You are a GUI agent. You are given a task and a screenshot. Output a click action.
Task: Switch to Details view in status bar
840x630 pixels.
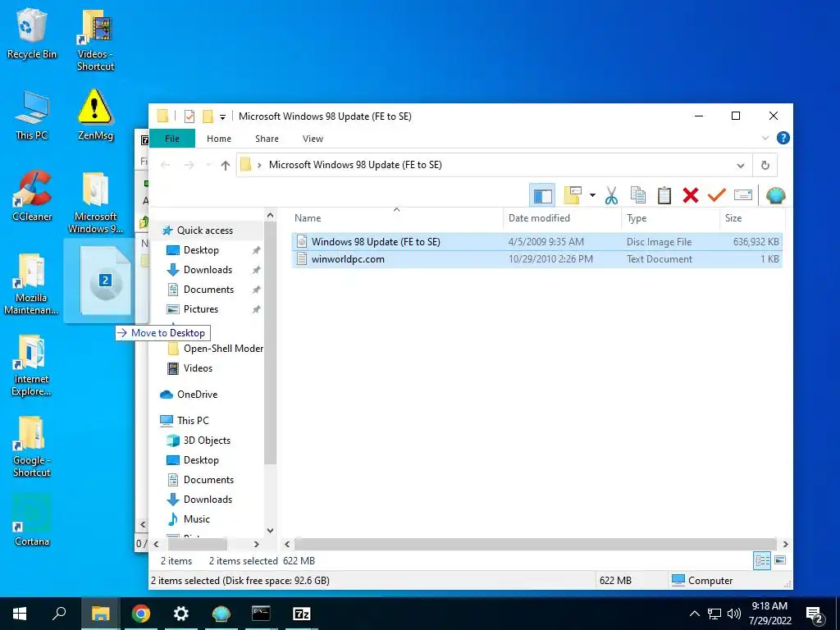point(762,561)
